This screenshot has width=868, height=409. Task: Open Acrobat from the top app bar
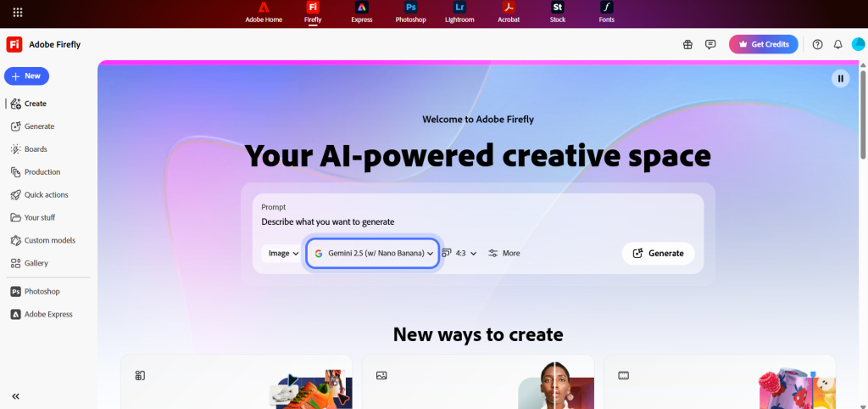point(509,13)
